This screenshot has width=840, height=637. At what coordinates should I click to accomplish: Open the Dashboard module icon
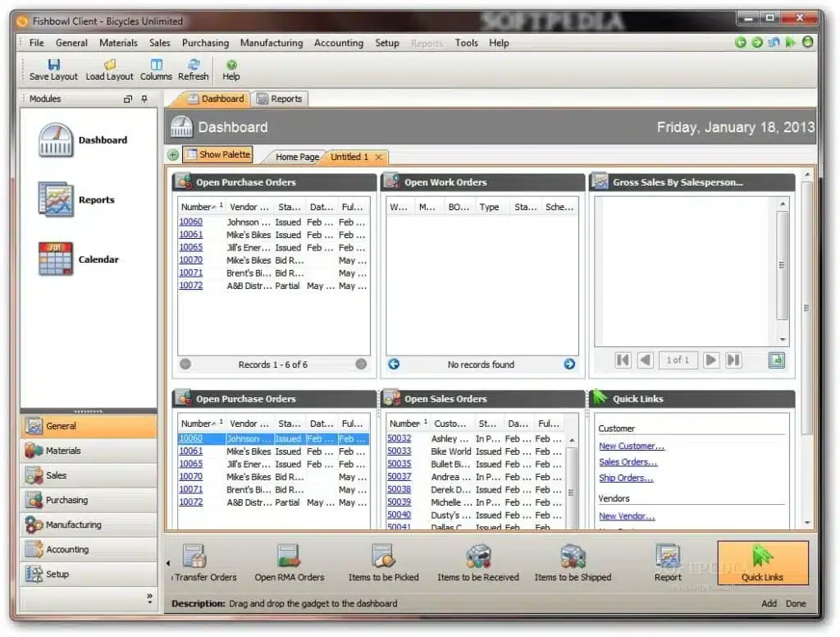(x=56, y=140)
